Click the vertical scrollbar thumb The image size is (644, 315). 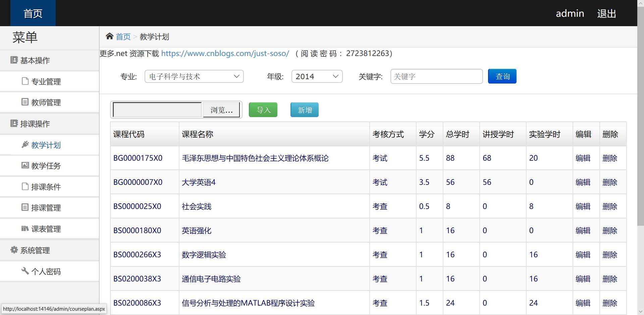[641, 116]
